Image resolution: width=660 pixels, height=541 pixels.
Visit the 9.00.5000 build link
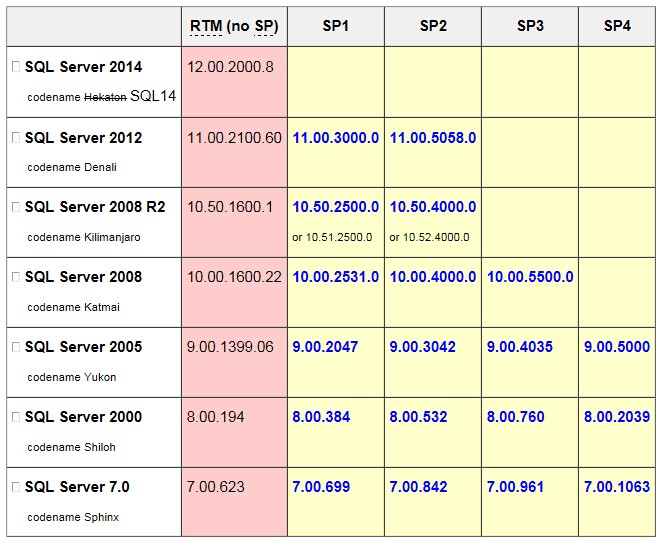(617, 346)
